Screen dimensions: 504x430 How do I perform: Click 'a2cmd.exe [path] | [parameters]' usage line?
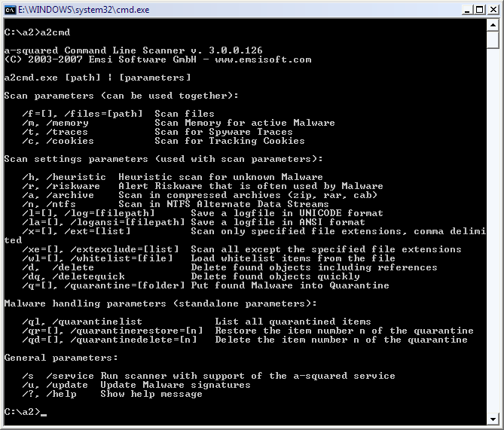tap(97, 78)
